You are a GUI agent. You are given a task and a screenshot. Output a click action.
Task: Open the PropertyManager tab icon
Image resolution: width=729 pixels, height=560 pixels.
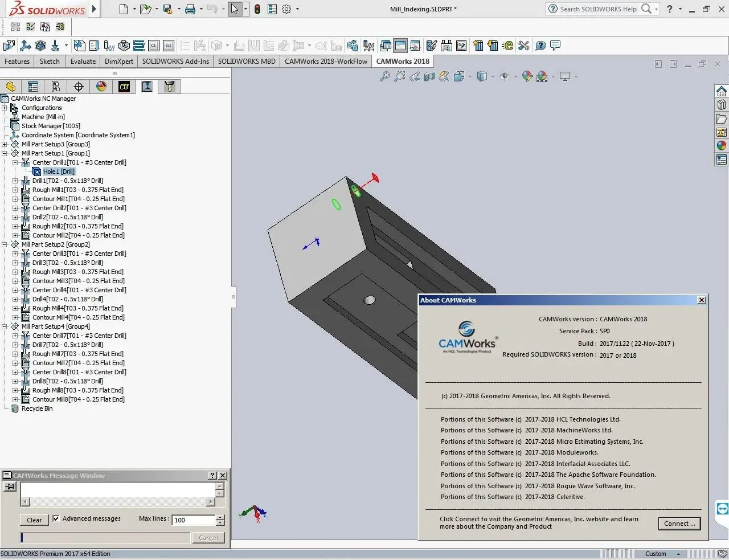point(33,87)
